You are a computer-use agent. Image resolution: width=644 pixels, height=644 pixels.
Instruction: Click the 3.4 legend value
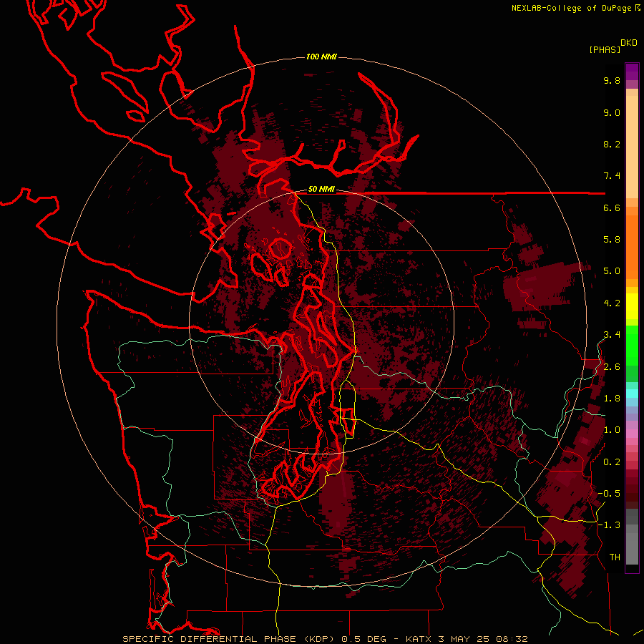(x=612, y=335)
